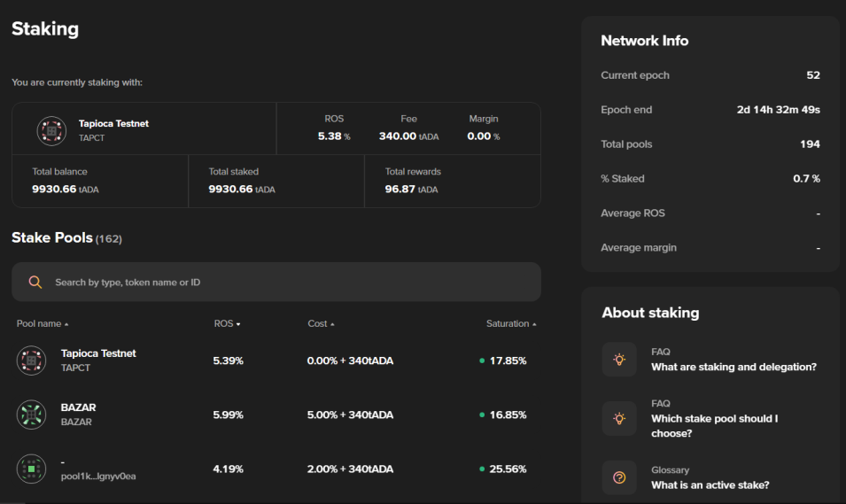Click the lightbulb icon beside stake pool choice FAQ
Screen dimensions: 846x504
[x=619, y=418]
